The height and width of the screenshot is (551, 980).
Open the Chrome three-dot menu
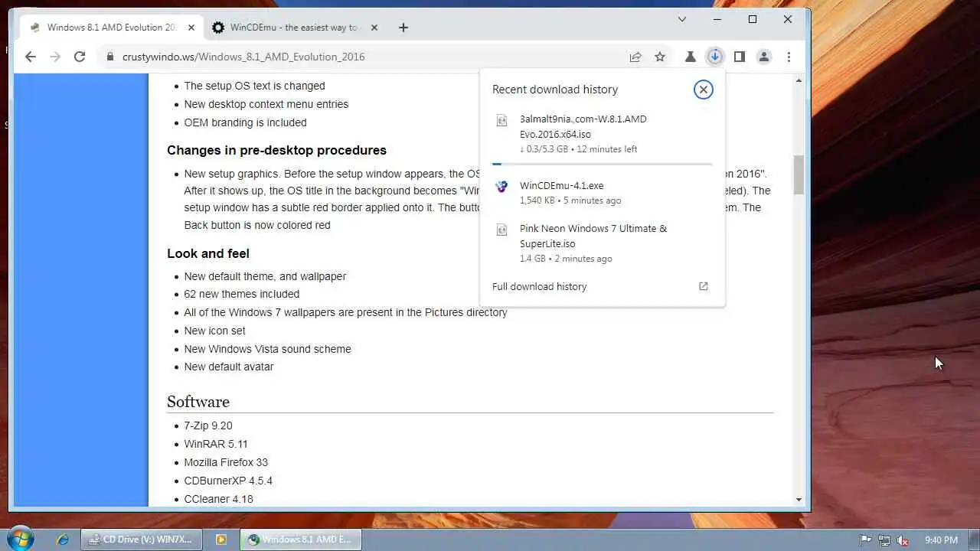tap(789, 57)
